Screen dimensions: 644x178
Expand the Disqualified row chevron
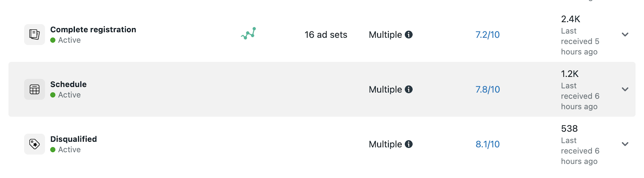coord(625,144)
